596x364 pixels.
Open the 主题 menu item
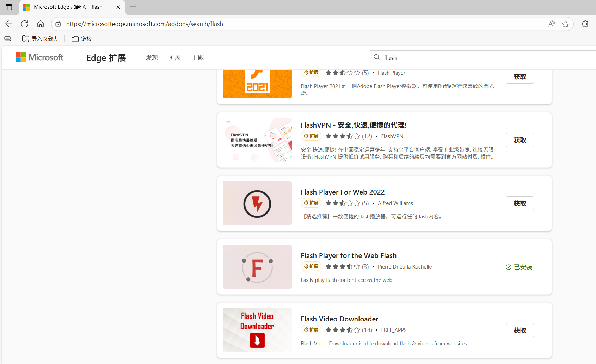pyautogui.click(x=198, y=58)
